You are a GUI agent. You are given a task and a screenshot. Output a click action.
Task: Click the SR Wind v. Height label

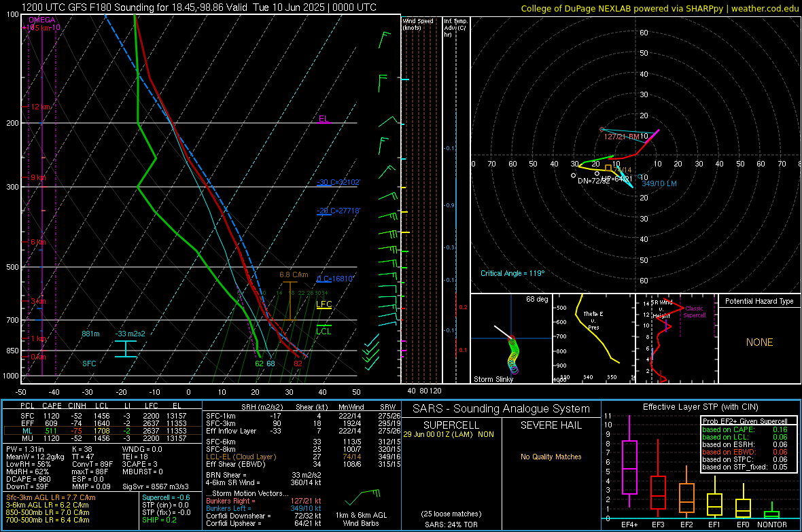point(661,309)
